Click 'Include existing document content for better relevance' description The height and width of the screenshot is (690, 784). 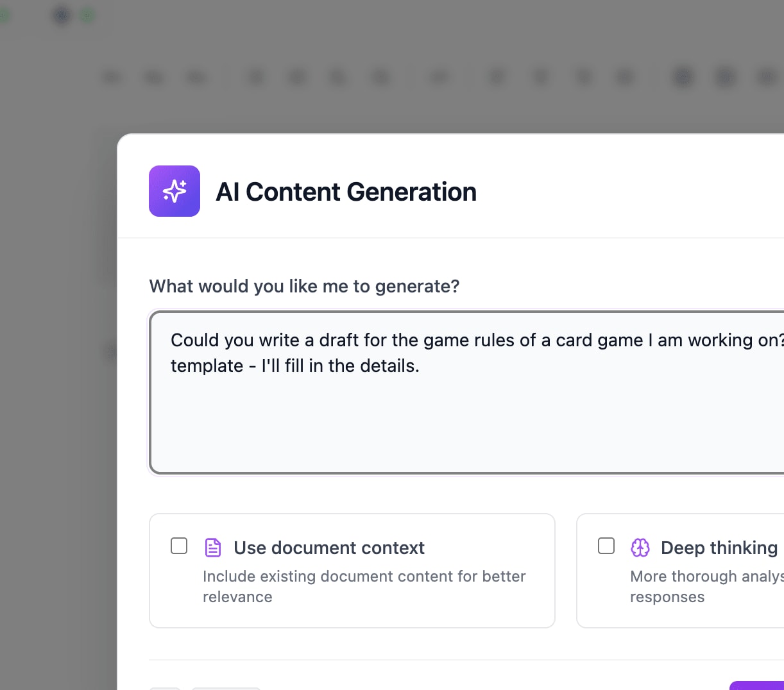click(x=364, y=587)
